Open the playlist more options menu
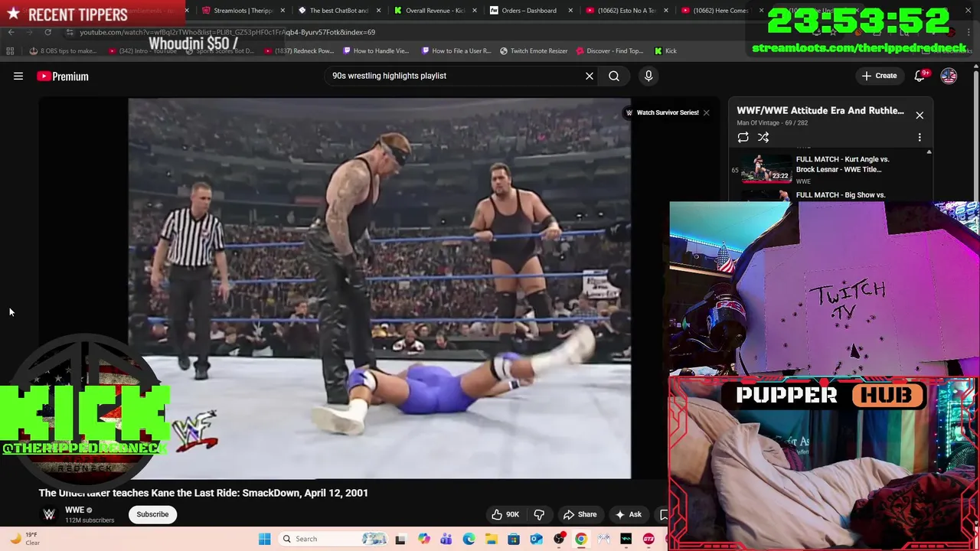The image size is (980, 551). click(920, 138)
